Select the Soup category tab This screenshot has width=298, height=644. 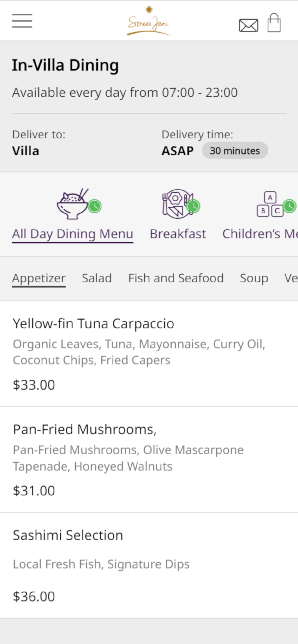pos(254,278)
